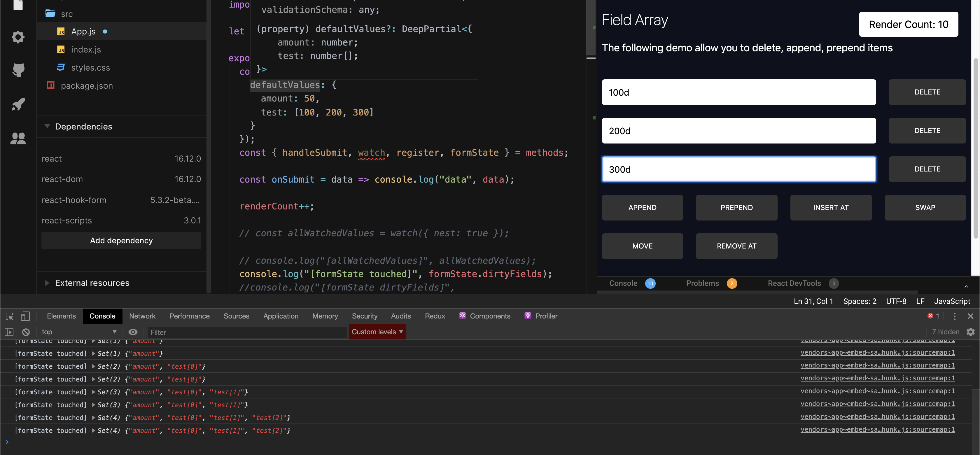Clear the console with the ban icon
This screenshot has height=455, width=980.
(x=25, y=332)
